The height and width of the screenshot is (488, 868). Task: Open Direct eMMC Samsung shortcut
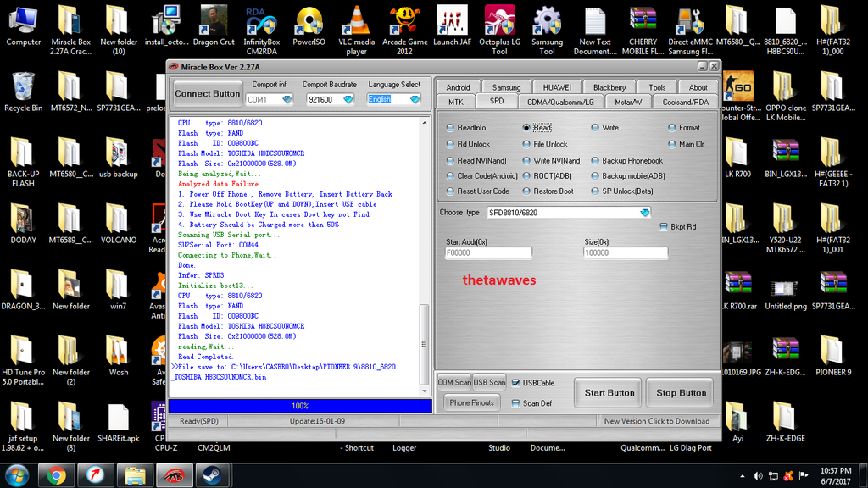(690, 30)
